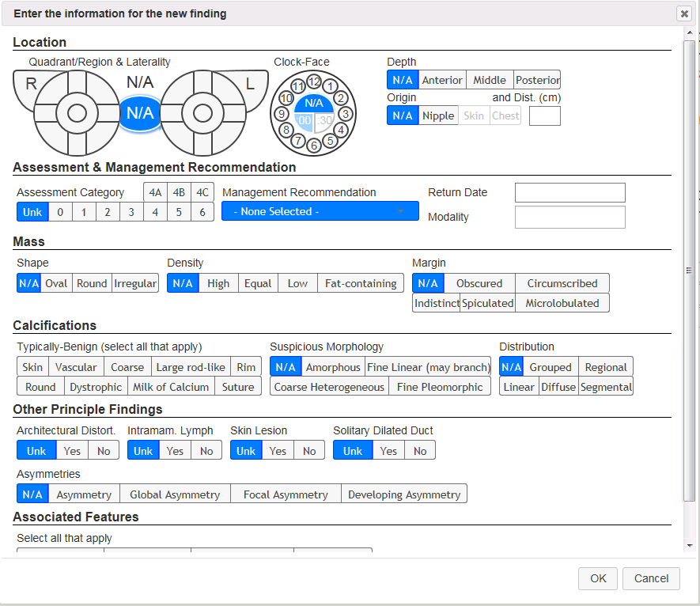The image size is (700, 606).
Task: Select 12 o'clock on the clock-face
Action: click(x=314, y=82)
